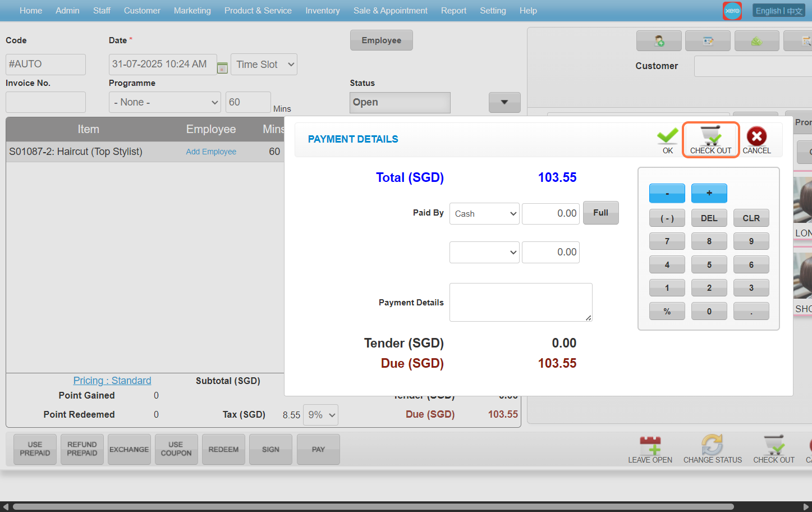The height and width of the screenshot is (512, 812).
Task: Click the green cash notes icon
Action: pos(756,41)
